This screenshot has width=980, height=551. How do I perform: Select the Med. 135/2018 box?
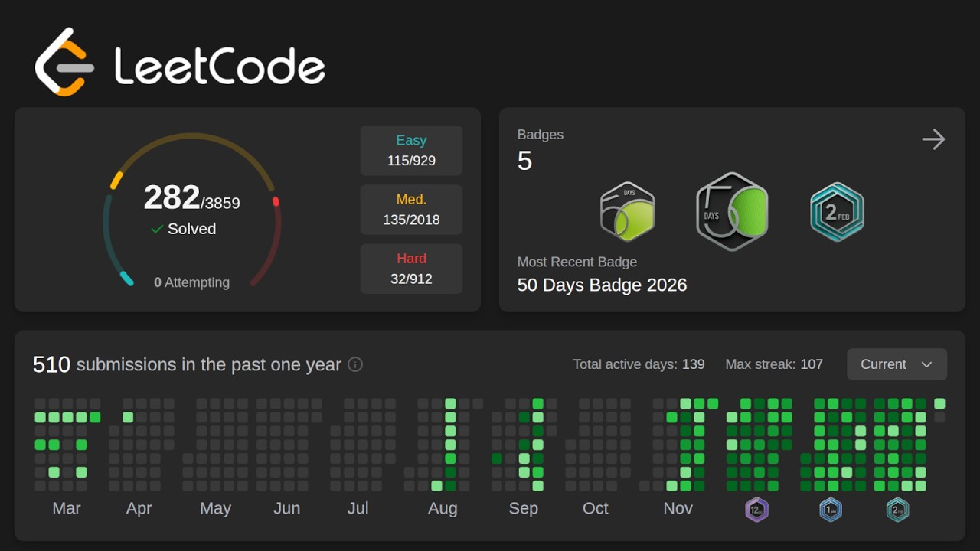tap(411, 210)
